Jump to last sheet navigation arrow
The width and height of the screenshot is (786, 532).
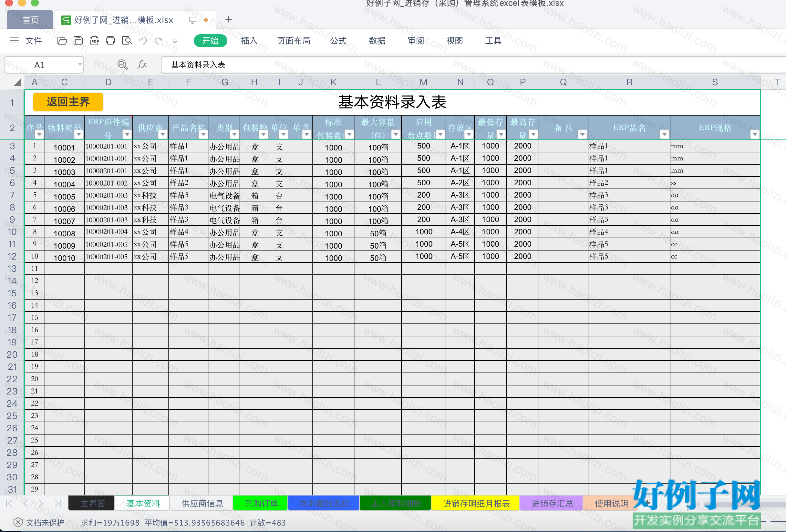tap(58, 504)
